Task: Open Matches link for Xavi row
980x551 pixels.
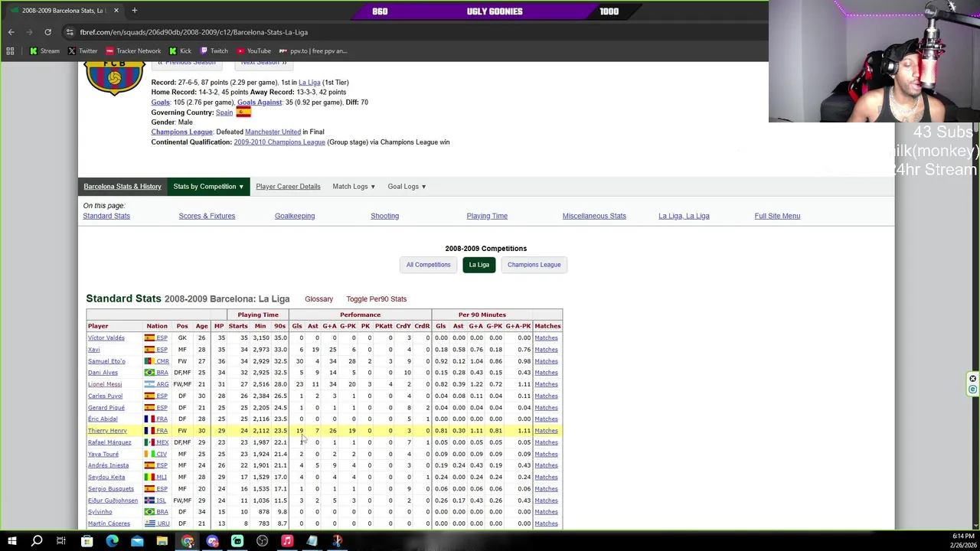Action: click(546, 350)
